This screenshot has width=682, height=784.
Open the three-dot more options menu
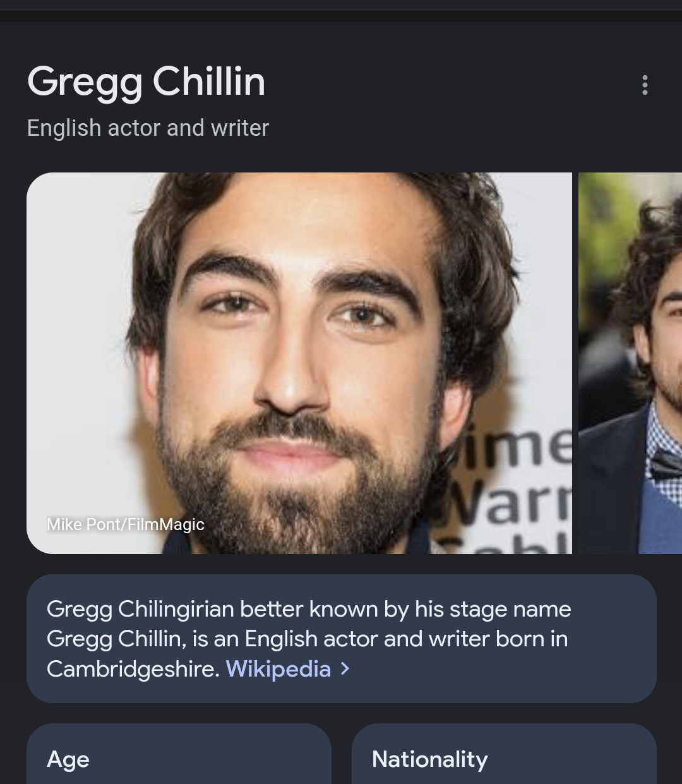pos(645,85)
